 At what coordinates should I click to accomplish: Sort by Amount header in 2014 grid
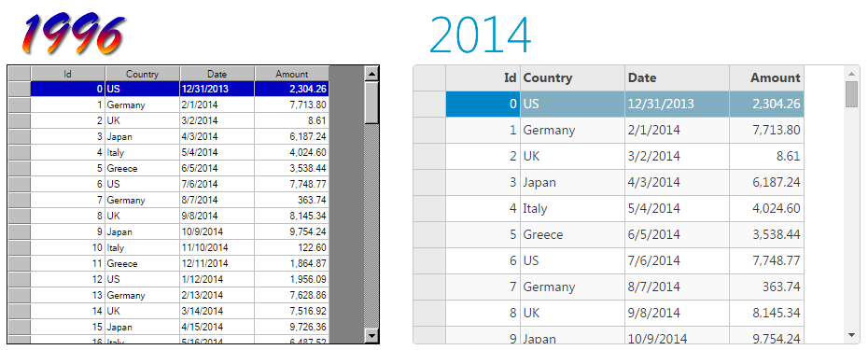(766, 78)
